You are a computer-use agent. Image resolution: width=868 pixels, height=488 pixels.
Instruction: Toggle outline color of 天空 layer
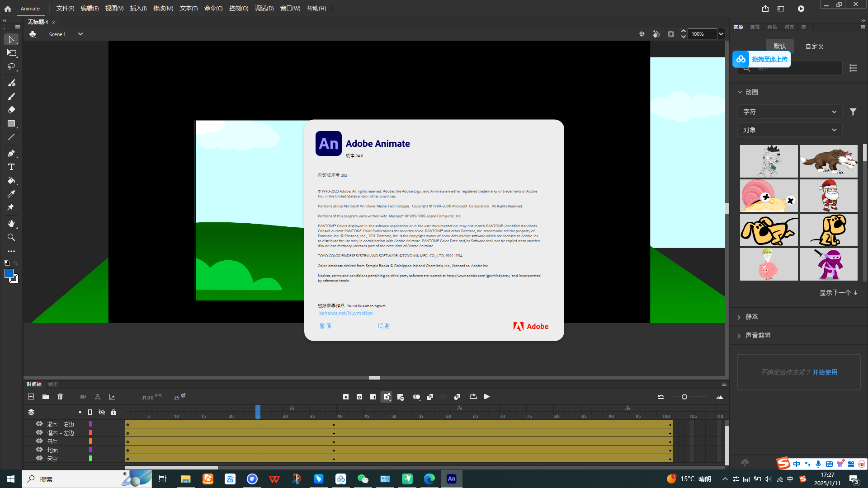click(x=90, y=458)
